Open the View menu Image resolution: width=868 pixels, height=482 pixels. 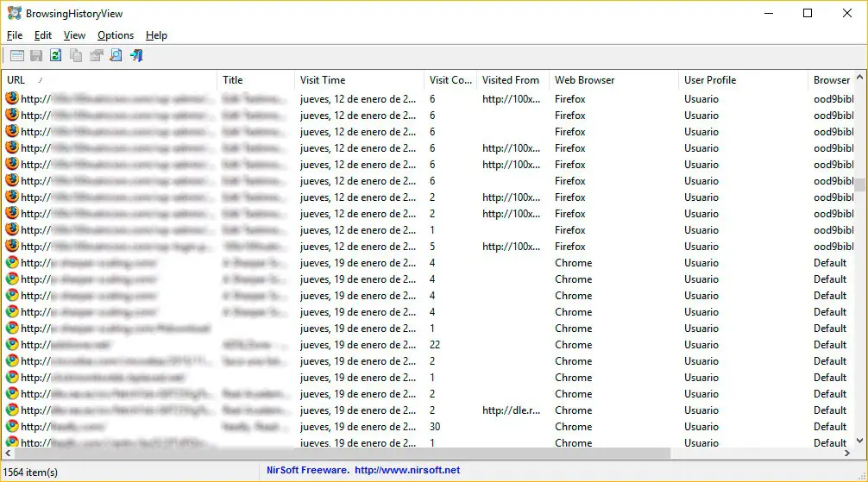(x=74, y=35)
